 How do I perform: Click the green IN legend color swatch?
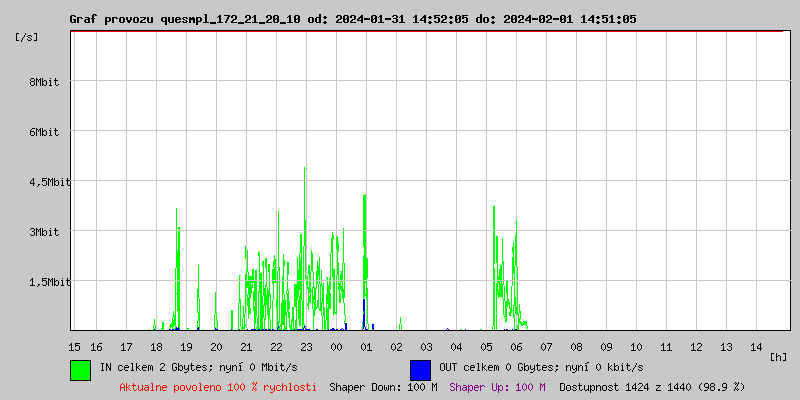(80, 369)
